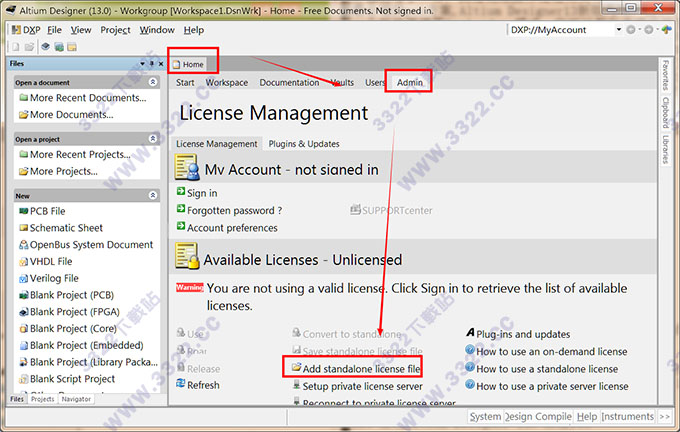Image resolution: width=680 pixels, height=432 pixels.
Task: Create a new Verilog File
Action: click(49, 278)
